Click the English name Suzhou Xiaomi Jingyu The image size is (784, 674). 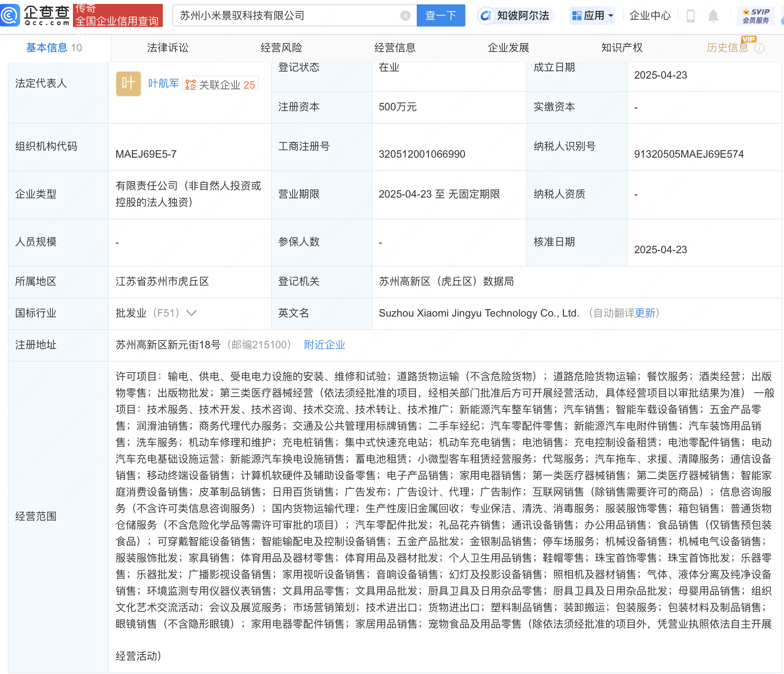coord(479,313)
